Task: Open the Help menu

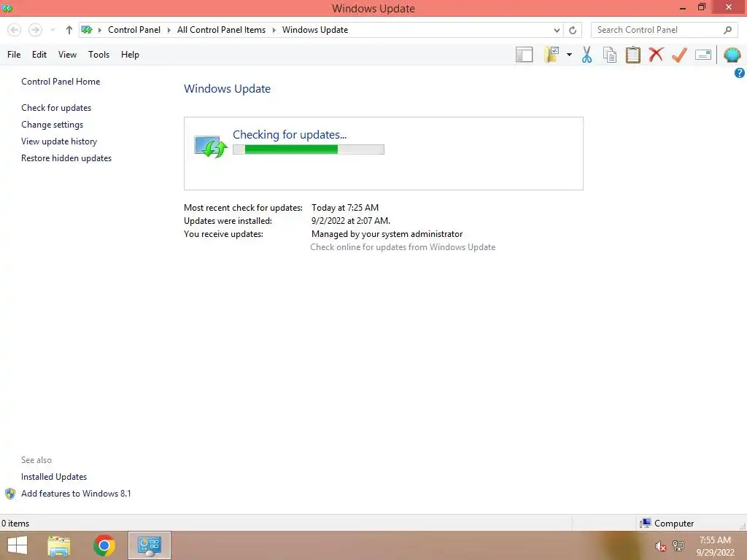Action: (x=130, y=55)
